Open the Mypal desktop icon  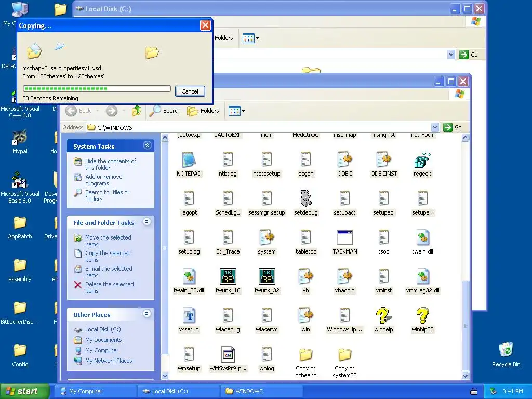(x=20, y=137)
